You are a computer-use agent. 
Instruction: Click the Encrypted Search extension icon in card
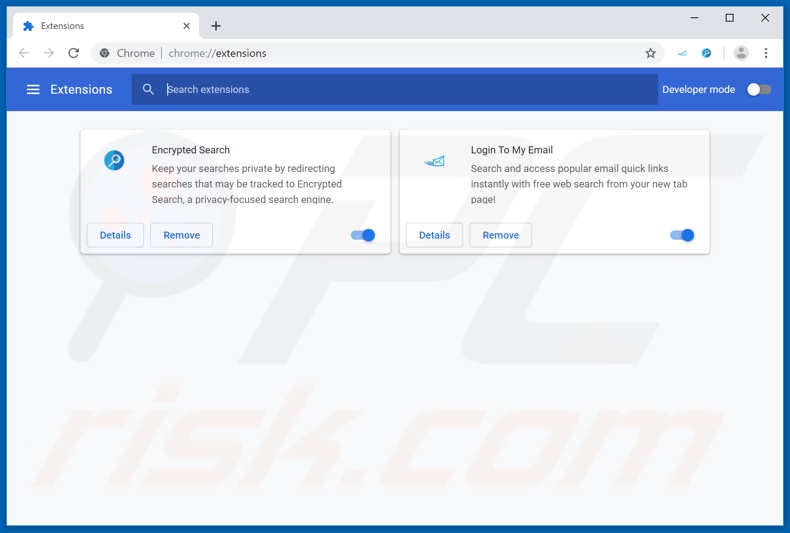(x=114, y=161)
